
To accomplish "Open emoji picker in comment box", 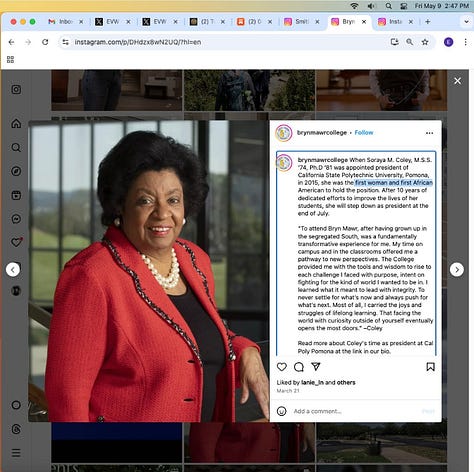I will coord(282,411).
